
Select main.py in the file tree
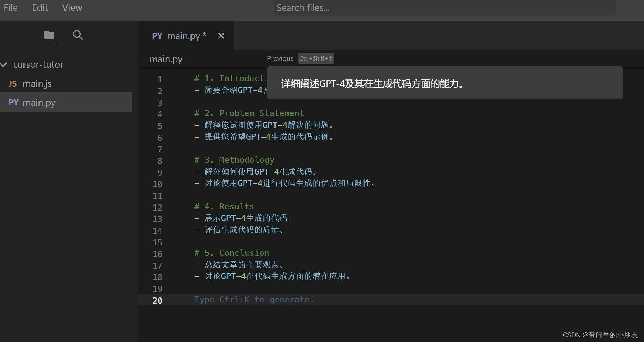coord(66,102)
